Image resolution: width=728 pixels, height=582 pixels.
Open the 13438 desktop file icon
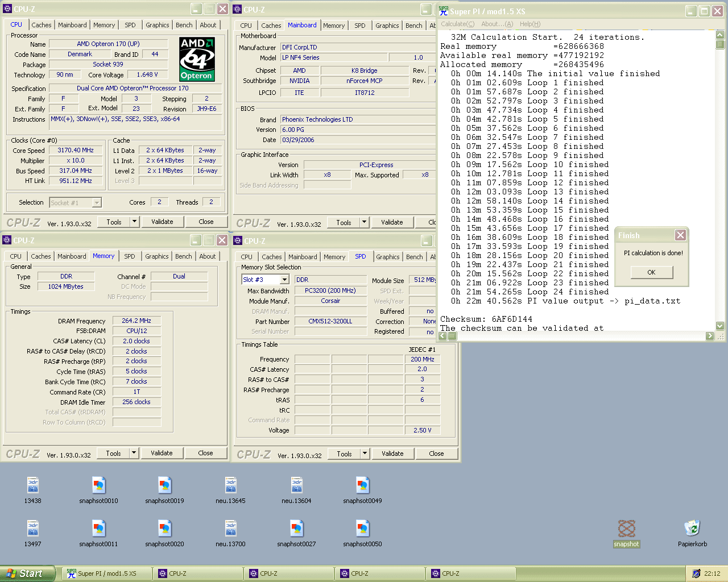click(33, 486)
